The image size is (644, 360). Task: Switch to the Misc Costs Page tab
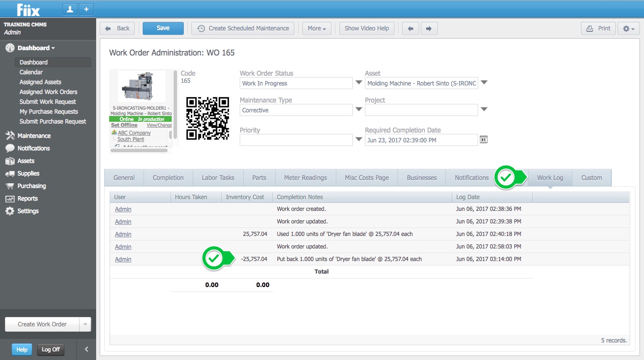pos(367,178)
